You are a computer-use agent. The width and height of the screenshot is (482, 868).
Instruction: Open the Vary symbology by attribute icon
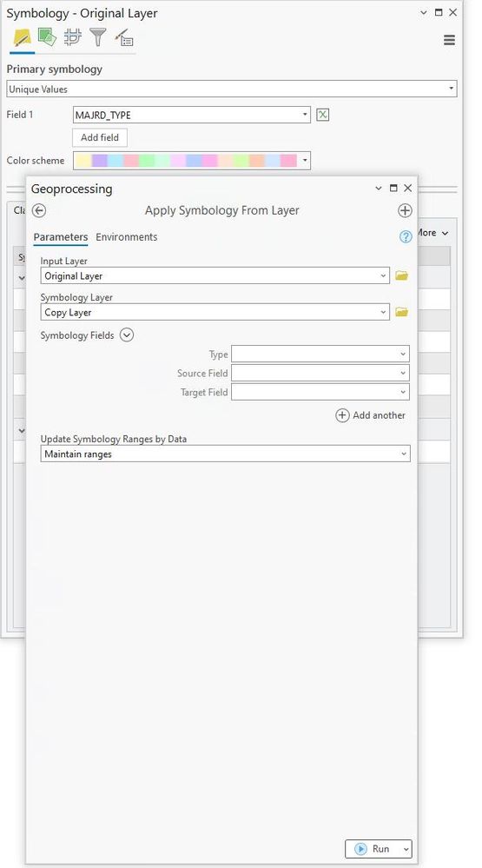coord(47,37)
